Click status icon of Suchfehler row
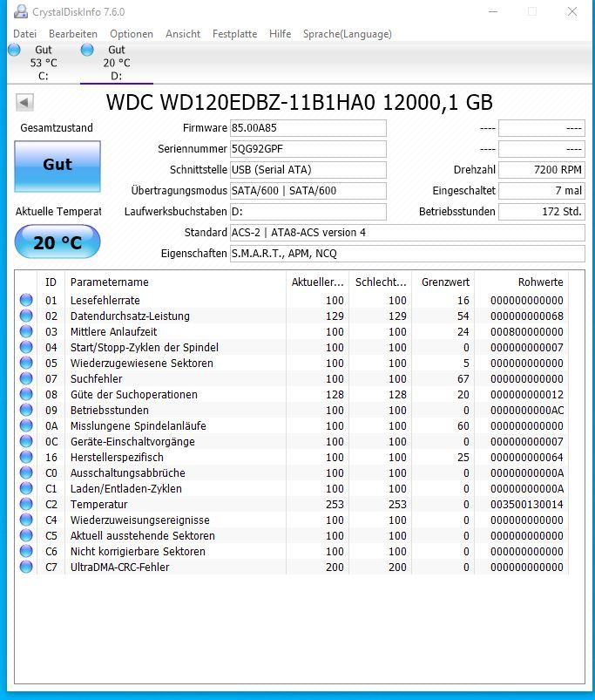Viewport: 595px width, 700px height. [x=26, y=378]
